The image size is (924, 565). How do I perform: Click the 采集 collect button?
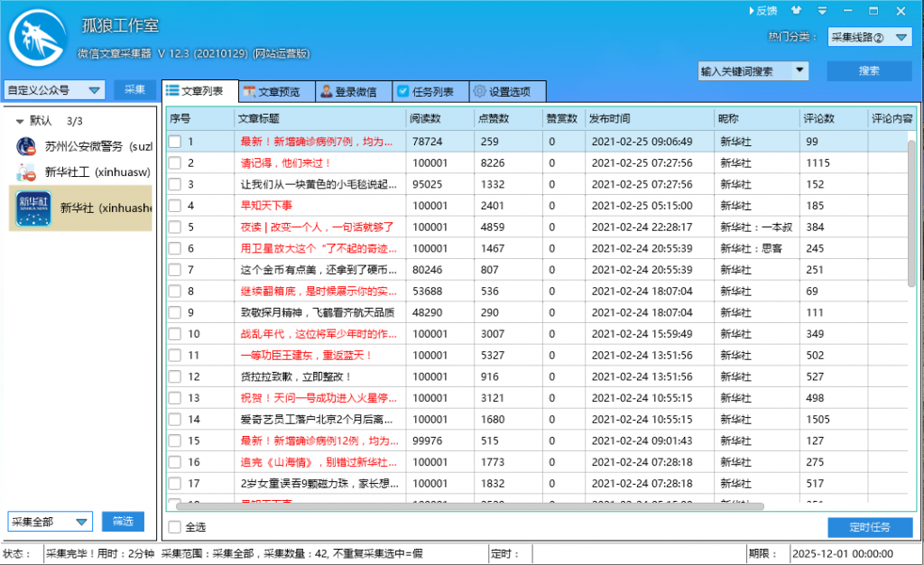pyautogui.click(x=134, y=89)
